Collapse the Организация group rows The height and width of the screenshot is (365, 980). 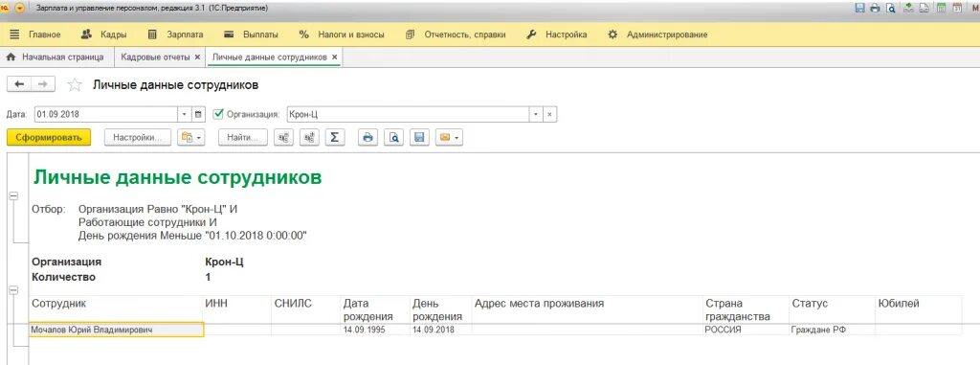(x=13, y=290)
